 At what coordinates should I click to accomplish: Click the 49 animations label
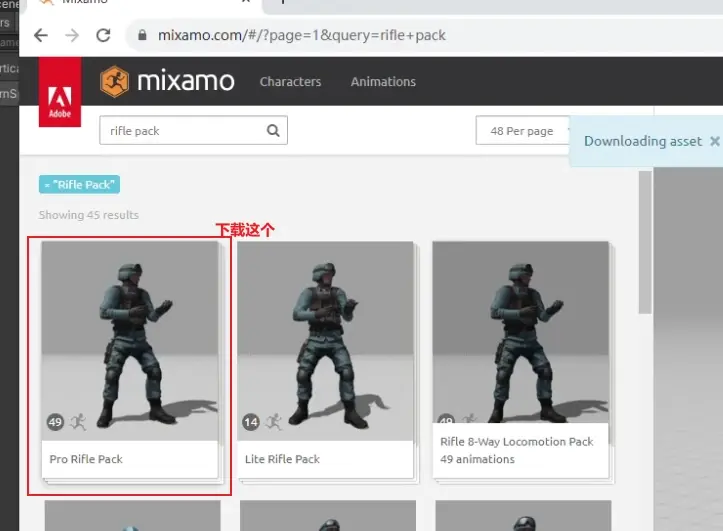point(477,459)
